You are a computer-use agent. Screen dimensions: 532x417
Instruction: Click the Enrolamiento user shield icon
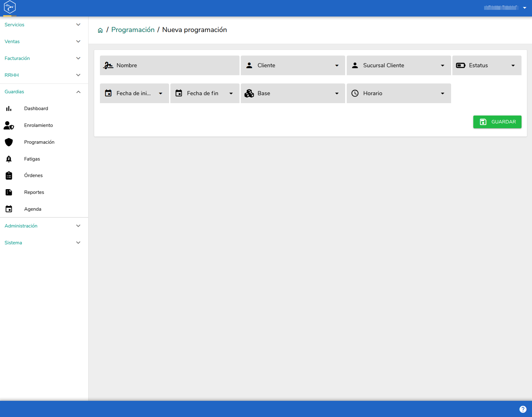(x=9, y=125)
